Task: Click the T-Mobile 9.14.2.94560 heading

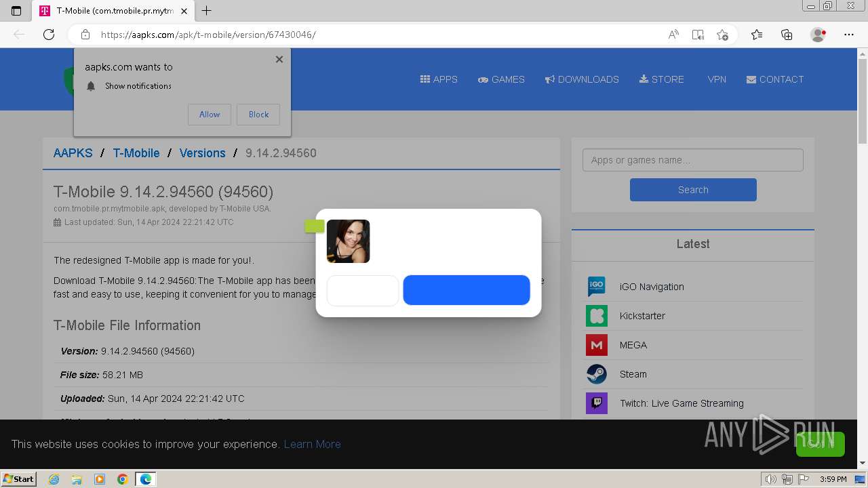Action: [163, 192]
